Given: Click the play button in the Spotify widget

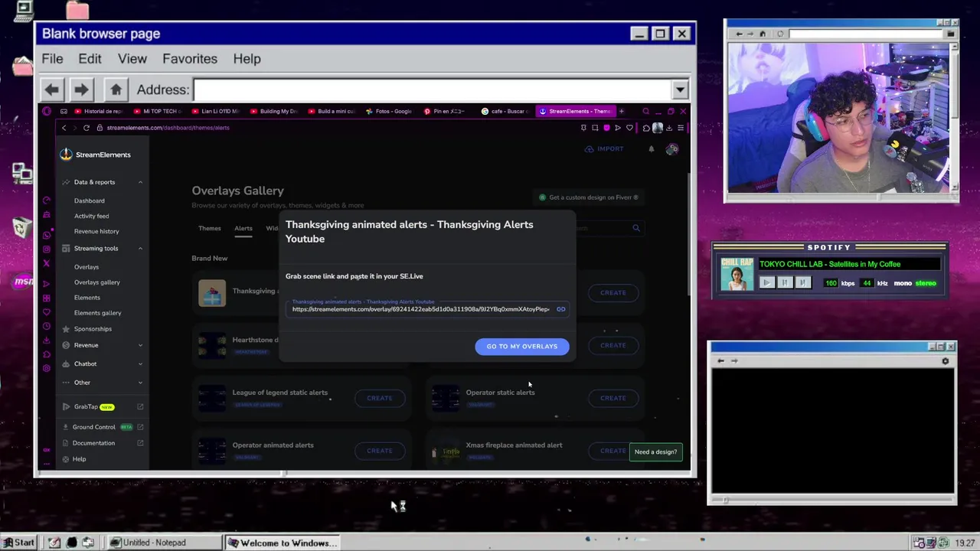Looking at the screenshot, I should tap(766, 283).
